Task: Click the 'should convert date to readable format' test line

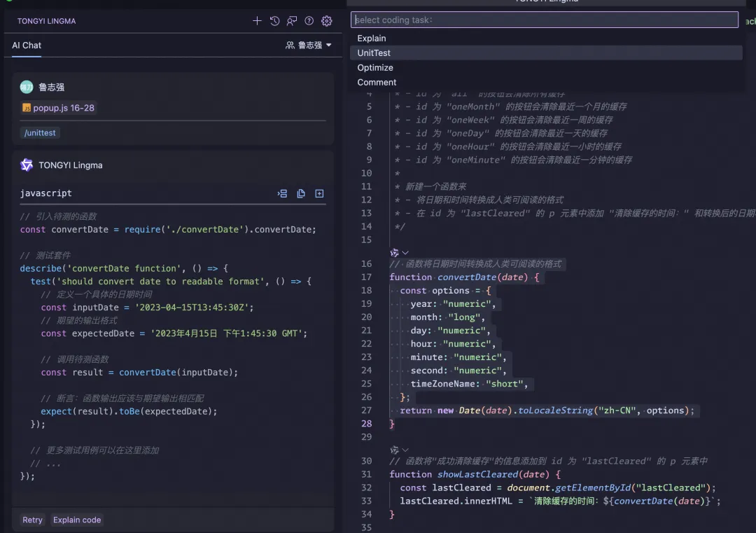Action: (171, 282)
